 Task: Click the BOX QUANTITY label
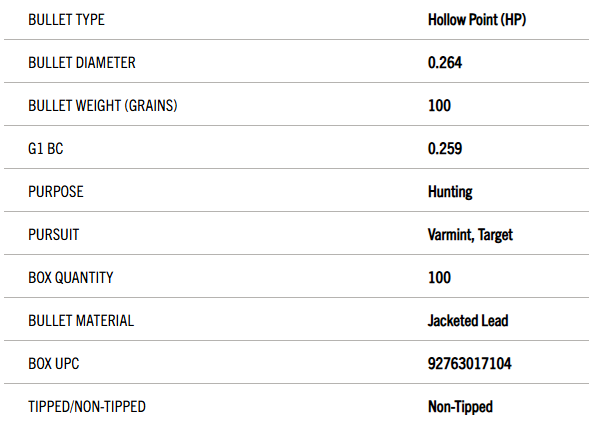[71, 278]
